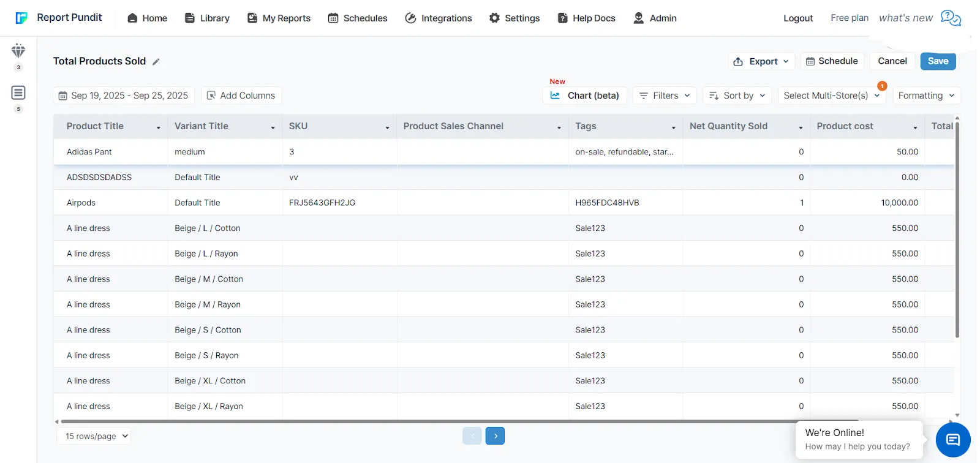Open Variant Title column menu arrow
Viewport: 980px width, 463px height.
pyautogui.click(x=273, y=127)
